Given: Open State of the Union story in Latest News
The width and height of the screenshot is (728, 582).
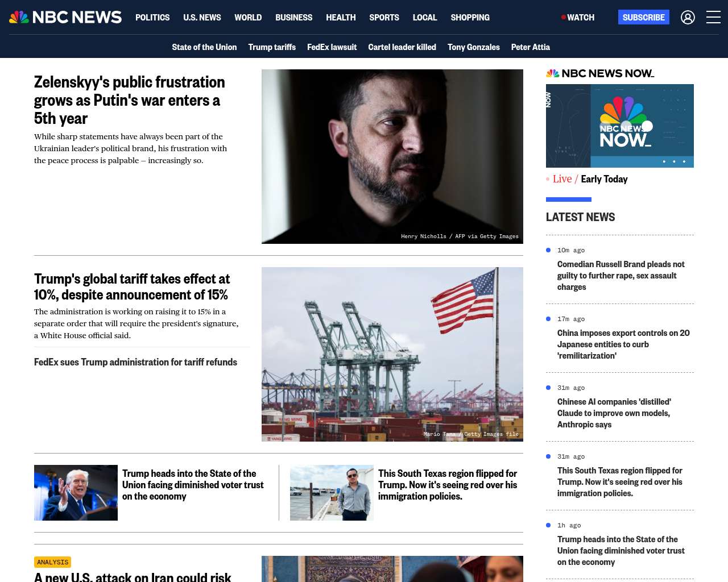Looking at the screenshot, I should click(x=621, y=551).
